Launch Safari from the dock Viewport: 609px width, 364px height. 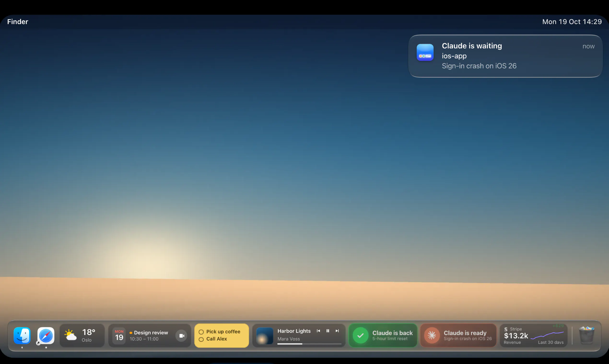click(46, 335)
